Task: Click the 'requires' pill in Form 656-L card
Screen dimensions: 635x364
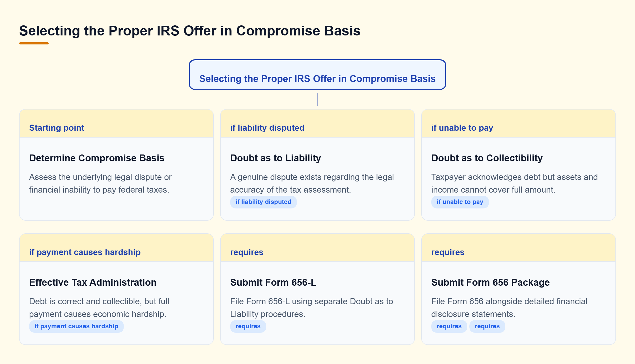Action: [248, 326]
